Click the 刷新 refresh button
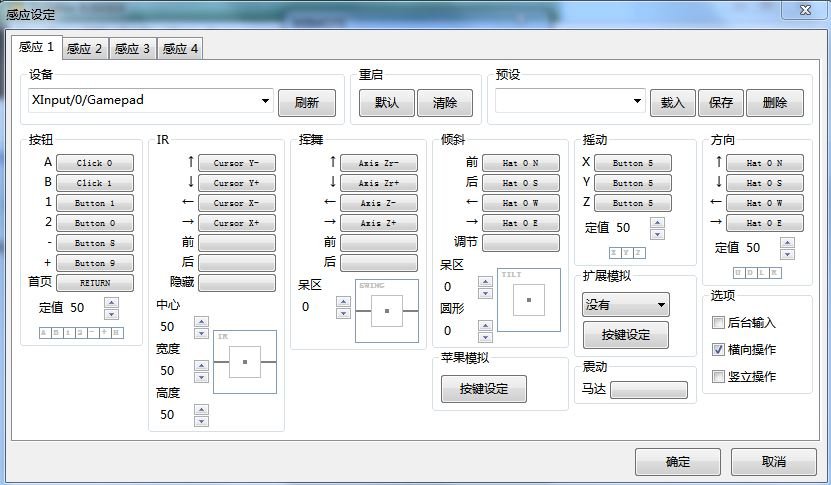The width and height of the screenshot is (831, 485). tap(306, 102)
